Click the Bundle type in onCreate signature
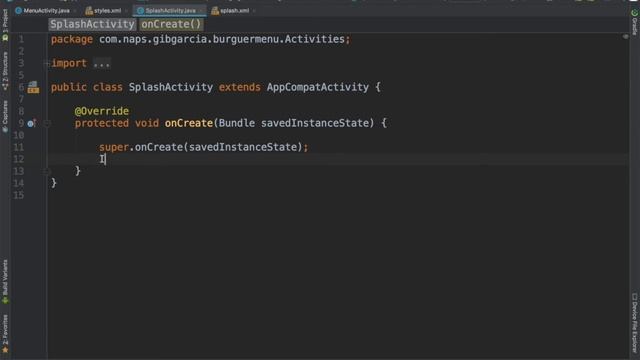The height and width of the screenshot is (360, 640). 237,123
